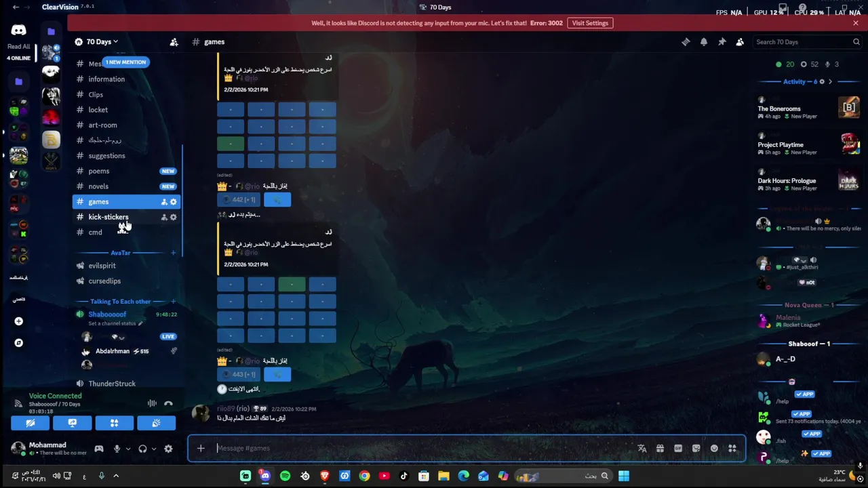Create invite for the #games channel
The width and height of the screenshot is (868, 488).
click(x=164, y=202)
